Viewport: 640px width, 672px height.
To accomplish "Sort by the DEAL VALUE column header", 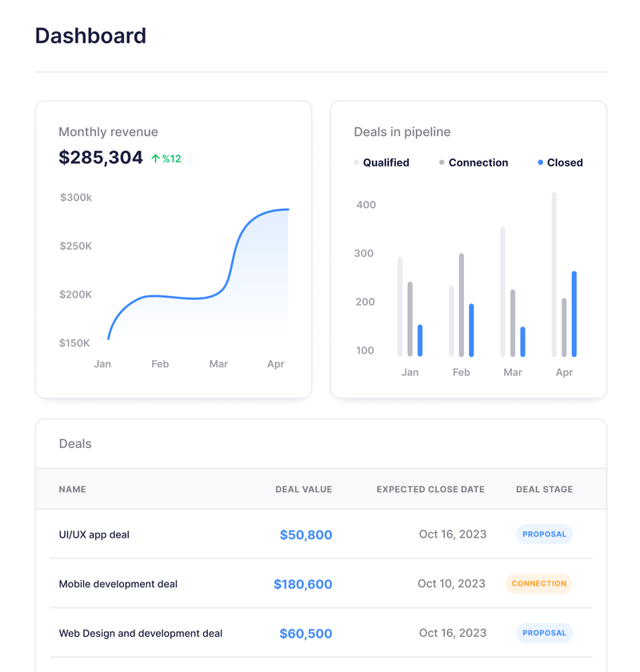I will [303, 490].
